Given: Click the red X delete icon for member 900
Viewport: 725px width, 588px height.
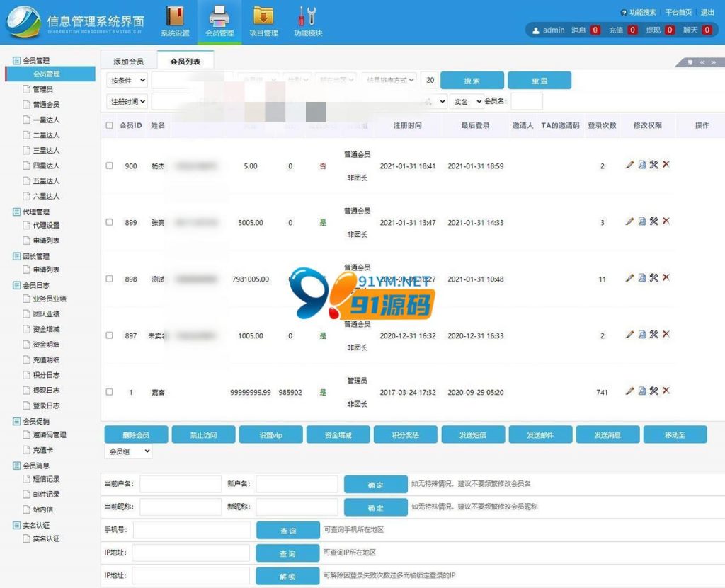Looking at the screenshot, I should (x=666, y=165).
